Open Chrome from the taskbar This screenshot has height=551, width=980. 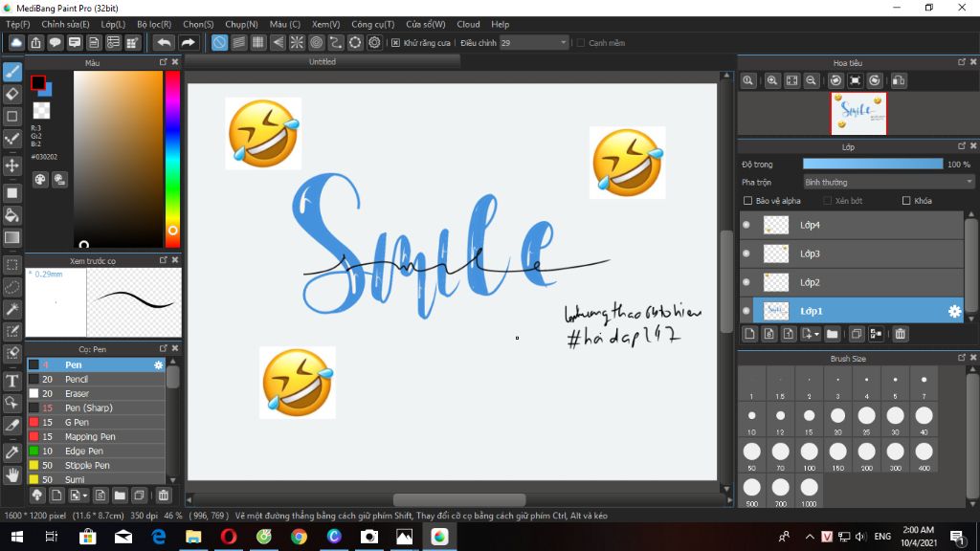(x=299, y=537)
